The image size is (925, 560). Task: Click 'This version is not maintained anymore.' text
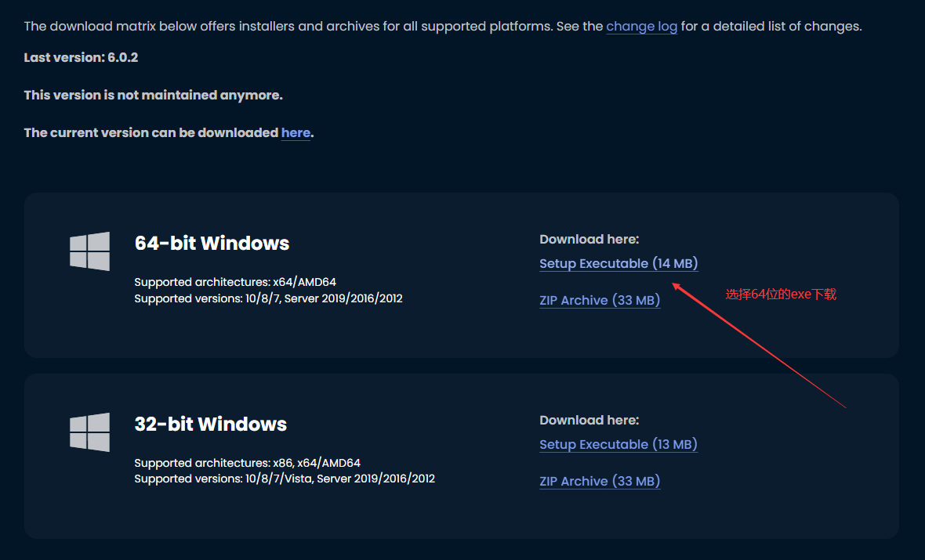(154, 95)
